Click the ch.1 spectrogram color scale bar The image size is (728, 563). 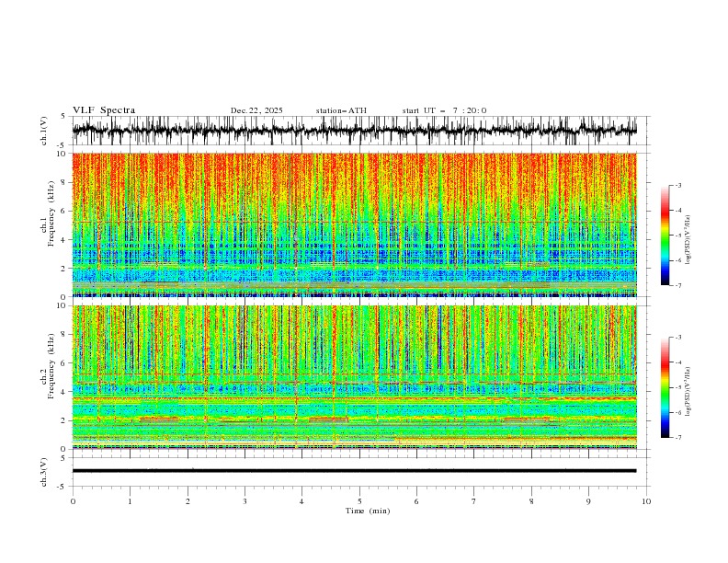pos(665,236)
